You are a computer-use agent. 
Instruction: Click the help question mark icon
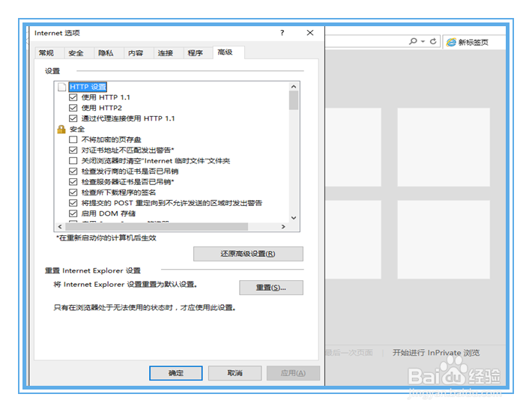pos(282,33)
